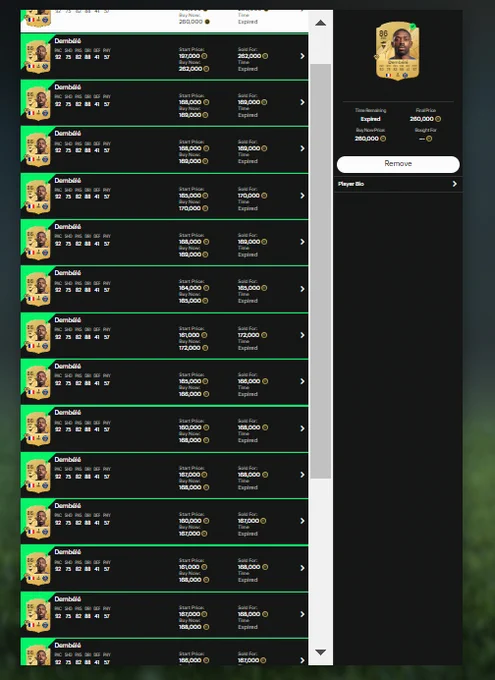Viewport: 495px width, 680px height.
Task: Click coin icon beside Sold For 172,000
Action: pyautogui.click(x=264, y=335)
